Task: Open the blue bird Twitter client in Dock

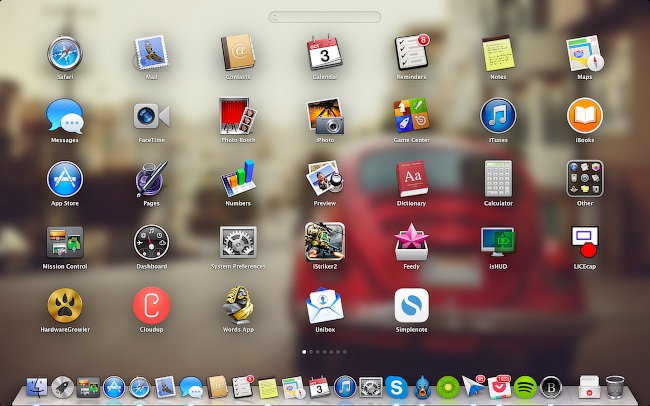Action: pos(422,387)
